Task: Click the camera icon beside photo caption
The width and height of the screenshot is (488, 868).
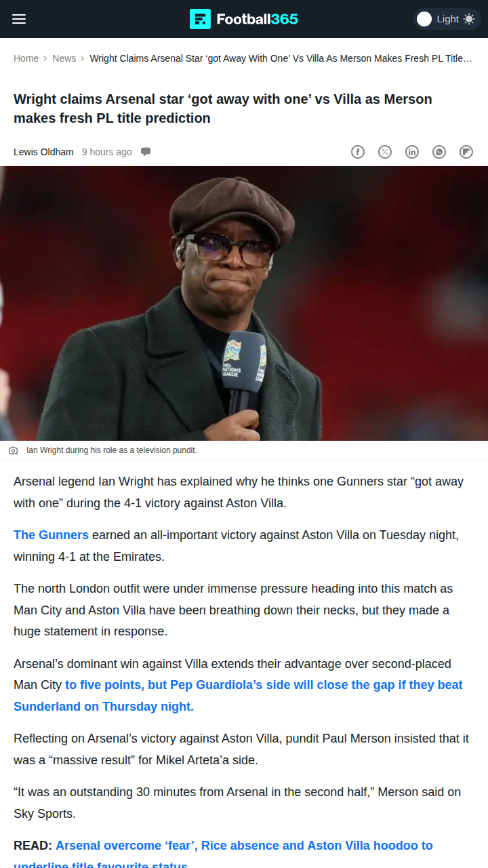Action: click(x=14, y=451)
